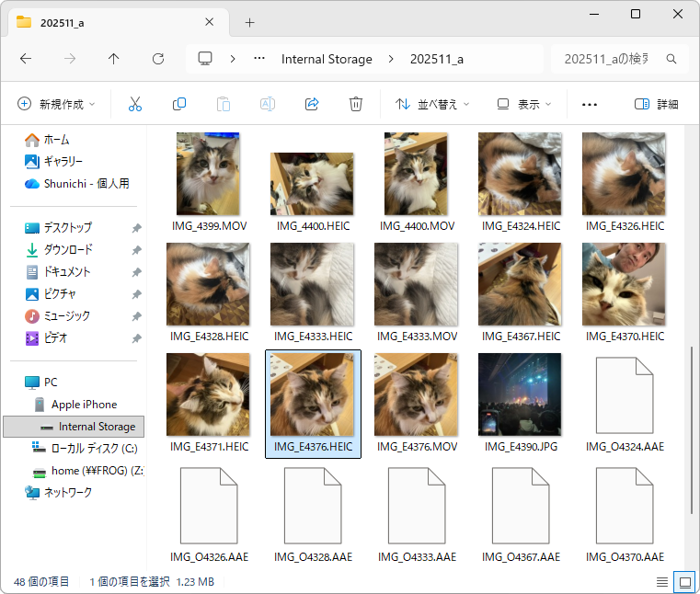The image size is (700, 594).
Task: Click pin icon next to ピクチャ
Action: pyautogui.click(x=137, y=294)
